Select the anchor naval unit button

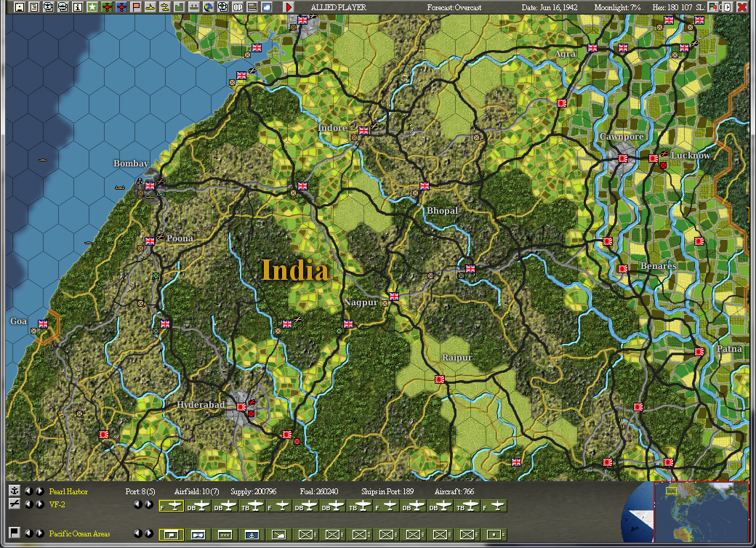[252, 534]
